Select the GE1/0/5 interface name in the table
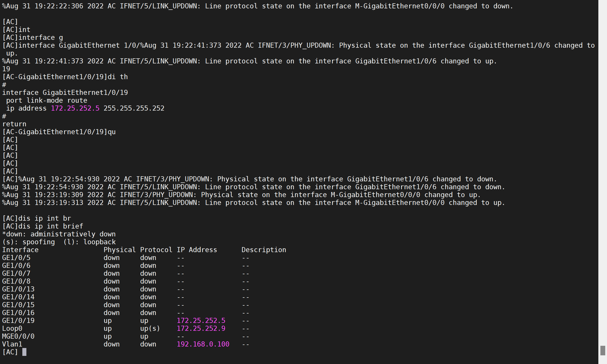This screenshot has height=364, width=607. tap(16, 258)
